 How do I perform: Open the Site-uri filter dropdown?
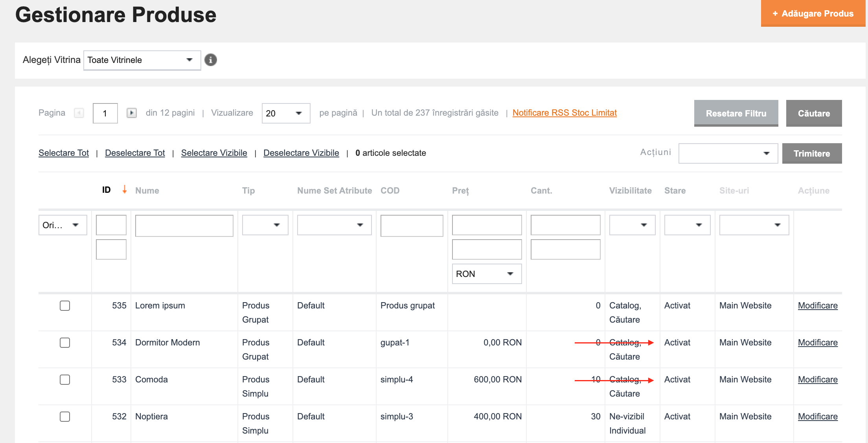tap(754, 225)
